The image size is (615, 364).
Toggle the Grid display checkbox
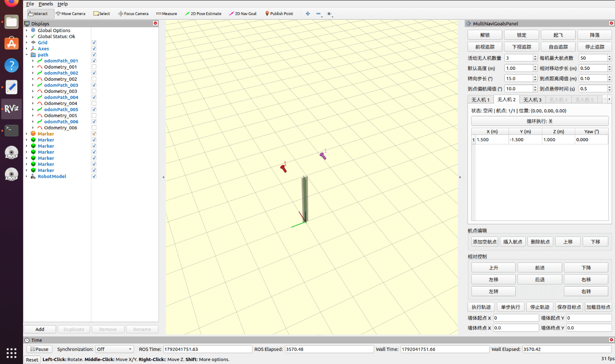(94, 43)
